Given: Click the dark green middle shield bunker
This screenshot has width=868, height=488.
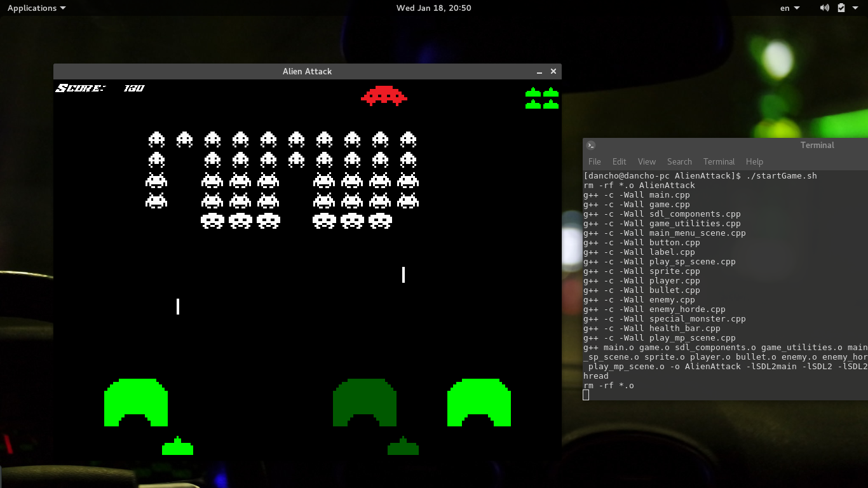Looking at the screenshot, I should [x=365, y=402].
